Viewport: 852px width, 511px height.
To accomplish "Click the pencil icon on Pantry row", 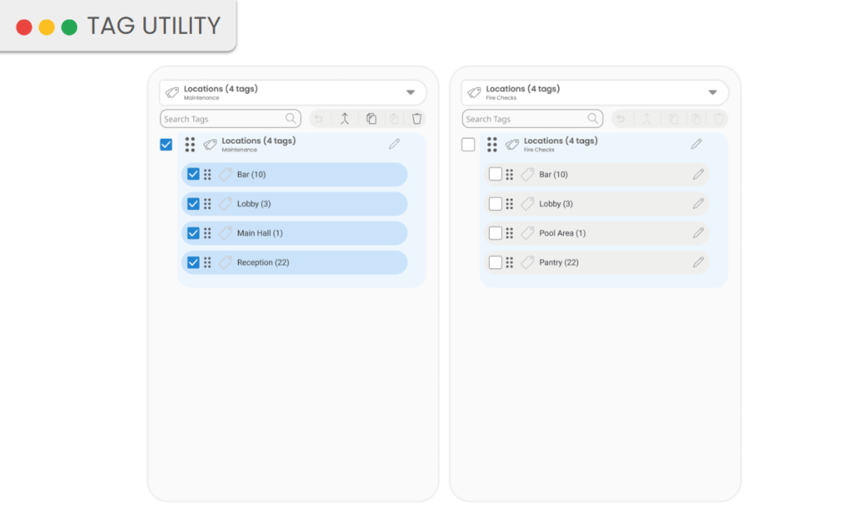I will (x=698, y=262).
